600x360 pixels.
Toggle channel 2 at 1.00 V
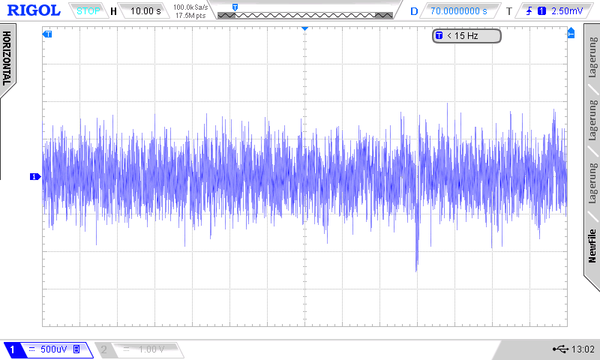[x=139, y=349]
